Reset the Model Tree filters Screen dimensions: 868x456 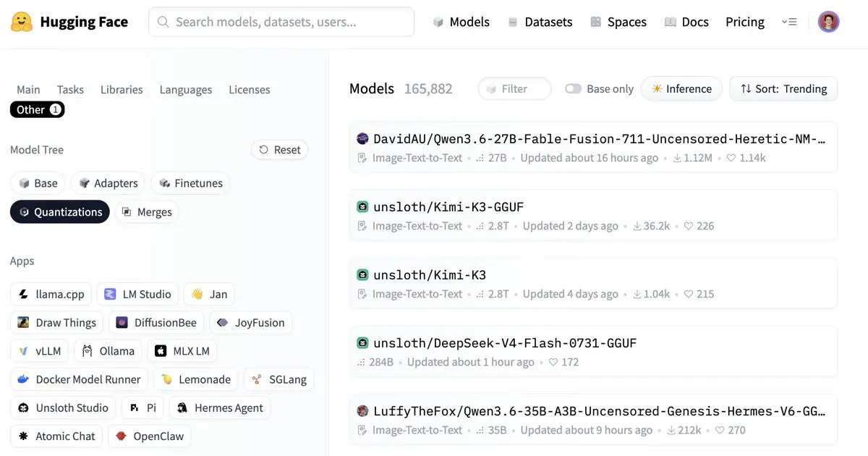pyautogui.click(x=280, y=150)
